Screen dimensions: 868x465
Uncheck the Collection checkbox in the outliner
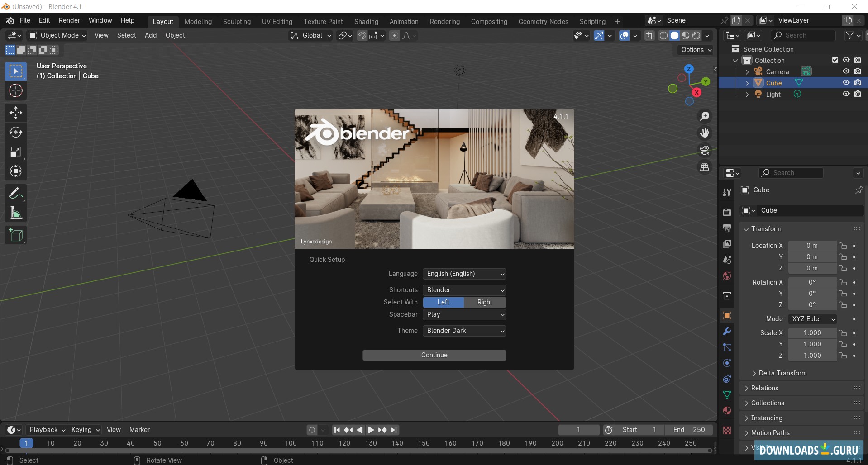pyautogui.click(x=835, y=60)
